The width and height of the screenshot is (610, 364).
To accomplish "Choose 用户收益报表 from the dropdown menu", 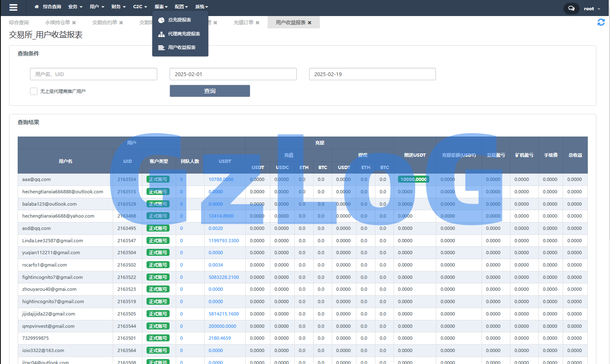I will (x=182, y=48).
